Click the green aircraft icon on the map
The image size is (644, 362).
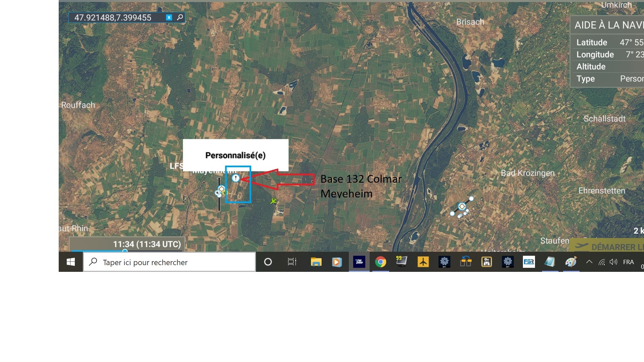(x=274, y=201)
